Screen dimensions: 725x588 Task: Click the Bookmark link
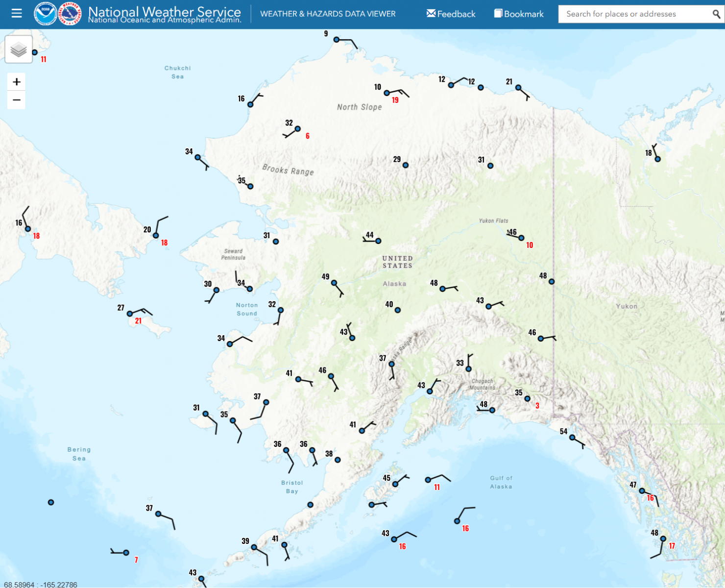click(519, 14)
